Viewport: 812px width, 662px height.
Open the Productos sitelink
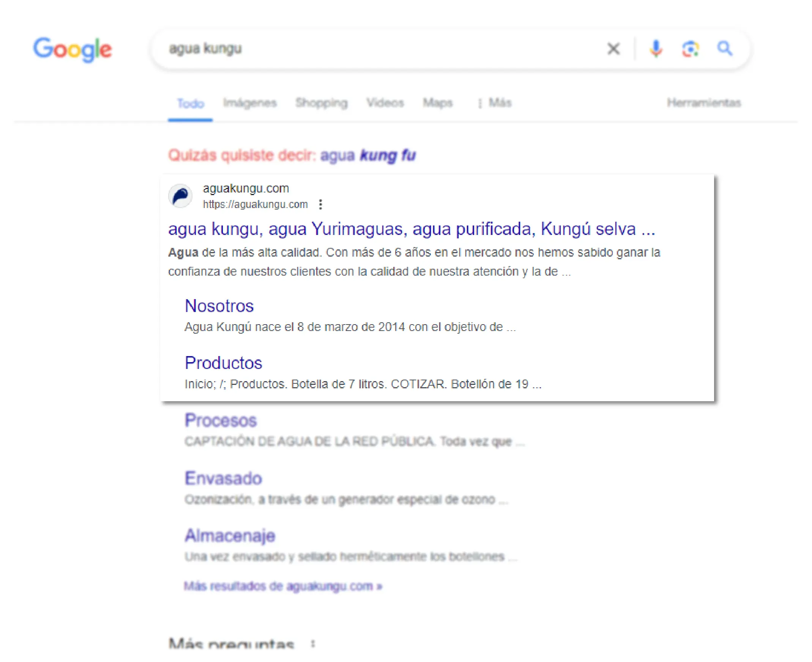(x=224, y=363)
